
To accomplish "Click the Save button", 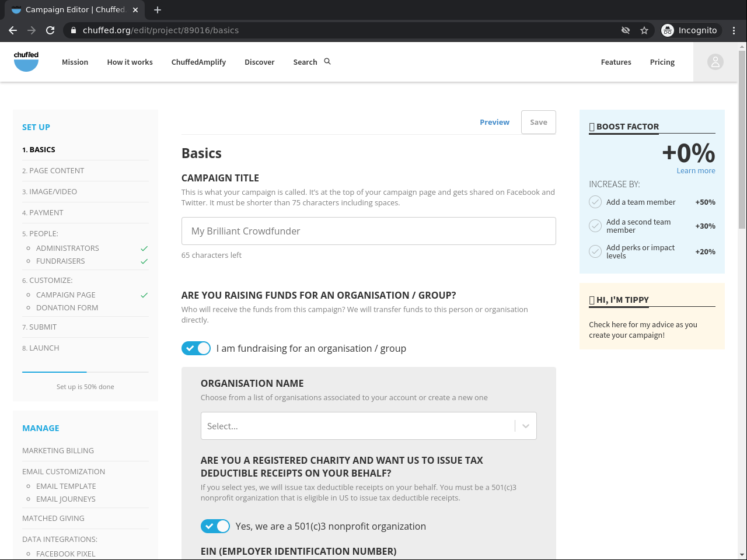I will [x=538, y=123].
